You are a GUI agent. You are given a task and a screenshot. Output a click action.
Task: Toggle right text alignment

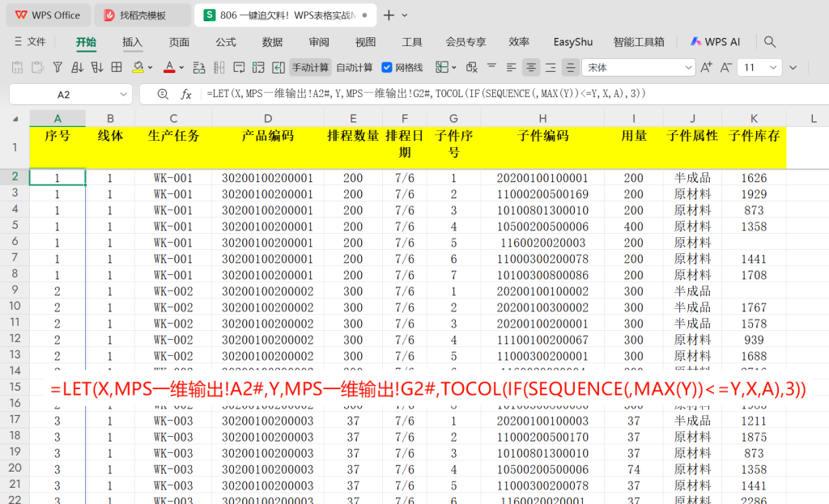(x=551, y=68)
